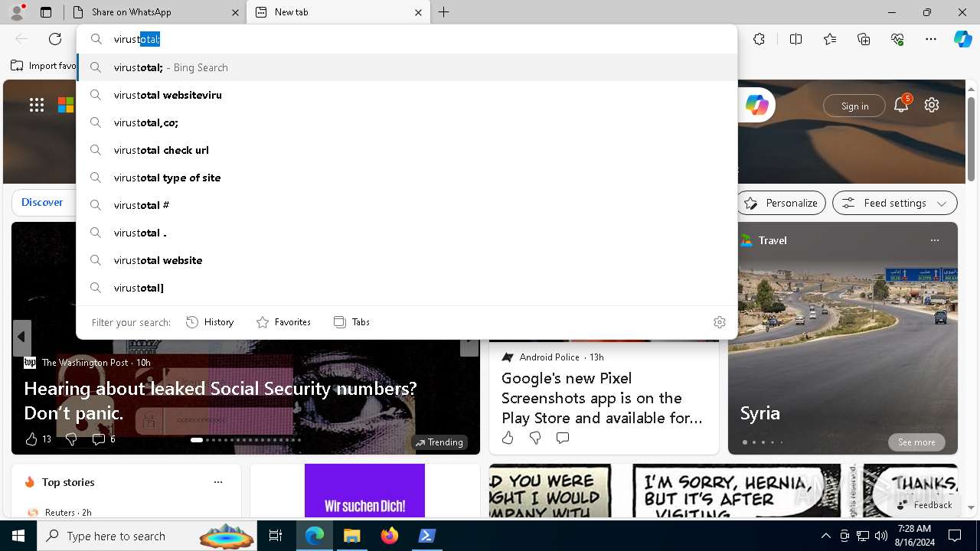Open the clock showing 7:28 AM
The height and width of the screenshot is (551, 980).
(913, 536)
